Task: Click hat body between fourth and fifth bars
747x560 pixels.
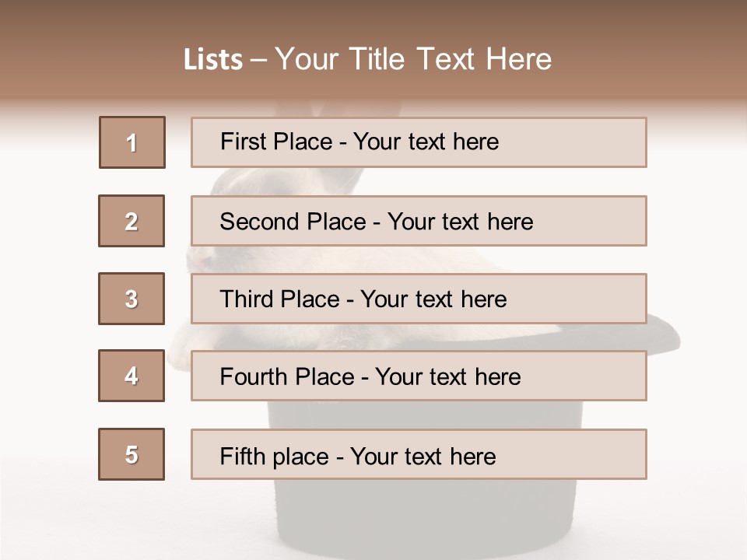Action: 426,415
